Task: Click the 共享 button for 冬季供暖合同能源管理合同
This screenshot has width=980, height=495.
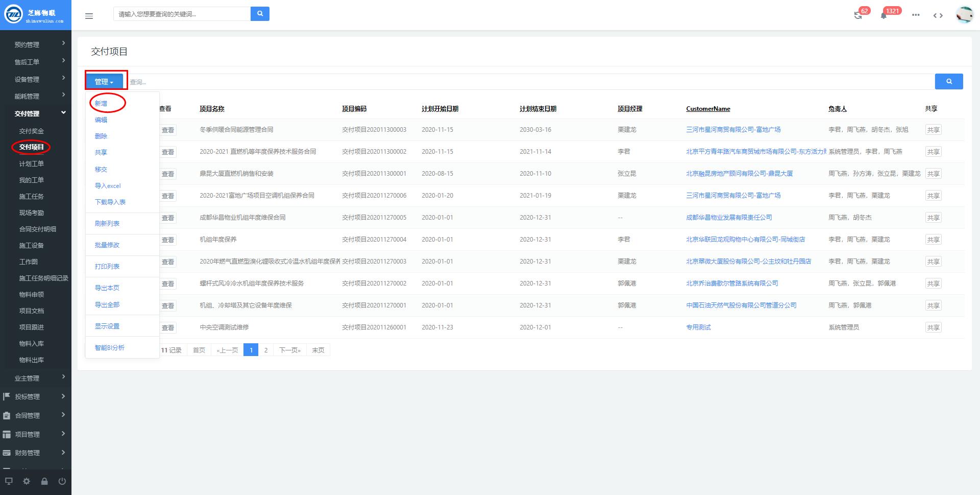Action: [933, 130]
